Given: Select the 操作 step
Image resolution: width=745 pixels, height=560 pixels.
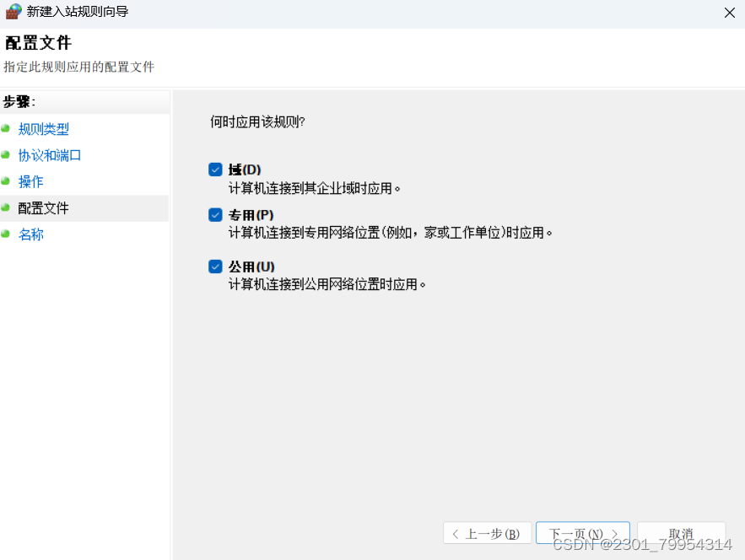Looking at the screenshot, I should point(31,181).
